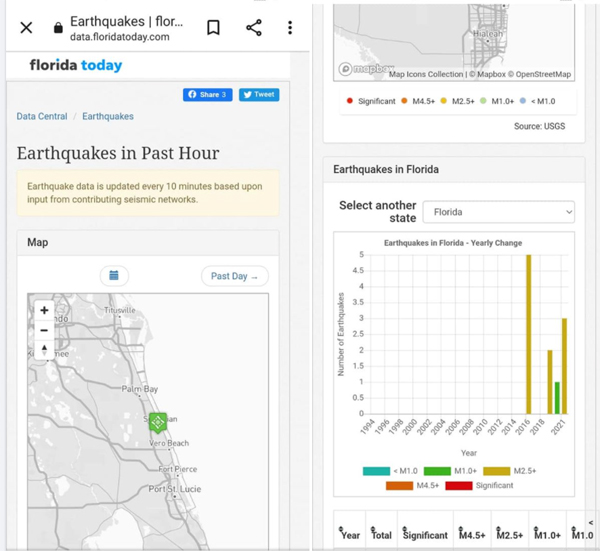Bookmark this page using bookmark icon

(x=213, y=28)
